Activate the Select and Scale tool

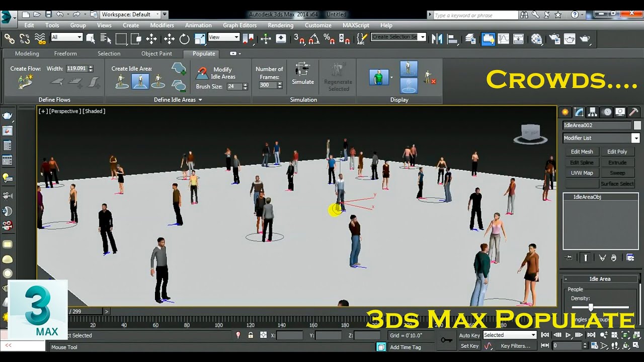pos(200,38)
